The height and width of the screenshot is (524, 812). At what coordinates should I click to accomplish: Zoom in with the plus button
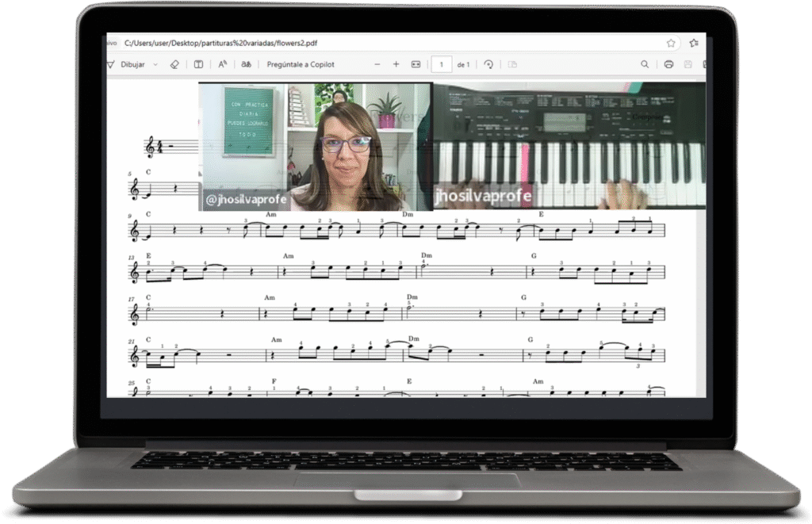point(396,64)
